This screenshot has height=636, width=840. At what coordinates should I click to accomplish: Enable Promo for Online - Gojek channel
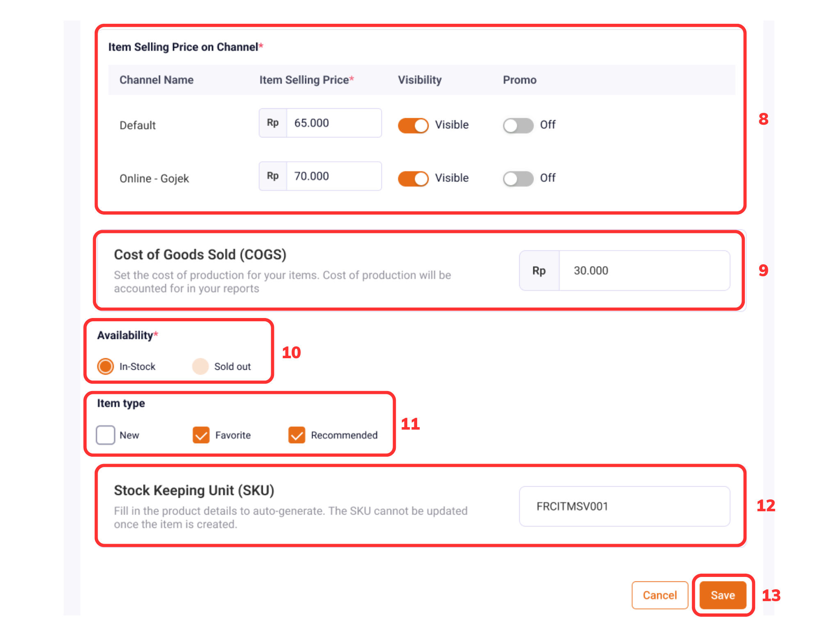pos(517,178)
